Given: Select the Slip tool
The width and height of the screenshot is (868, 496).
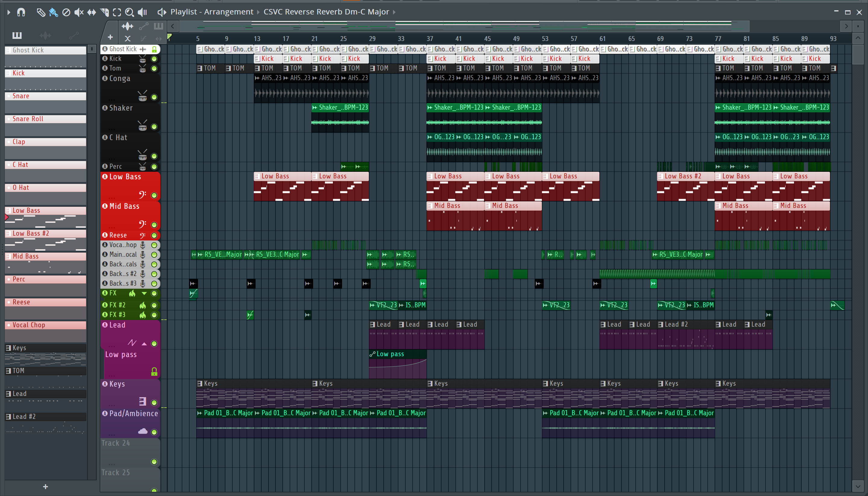Looking at the screenshot, I should tap(92, 13).
